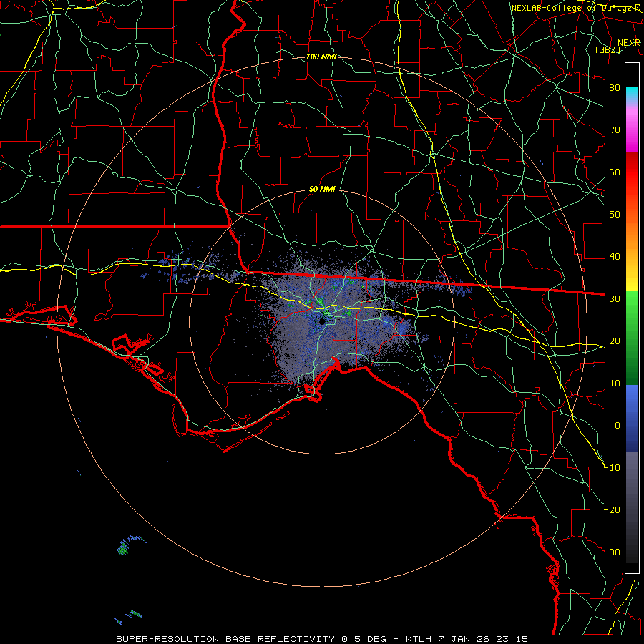Click the 60 dBZ scale value

click(x=615, y=172)
